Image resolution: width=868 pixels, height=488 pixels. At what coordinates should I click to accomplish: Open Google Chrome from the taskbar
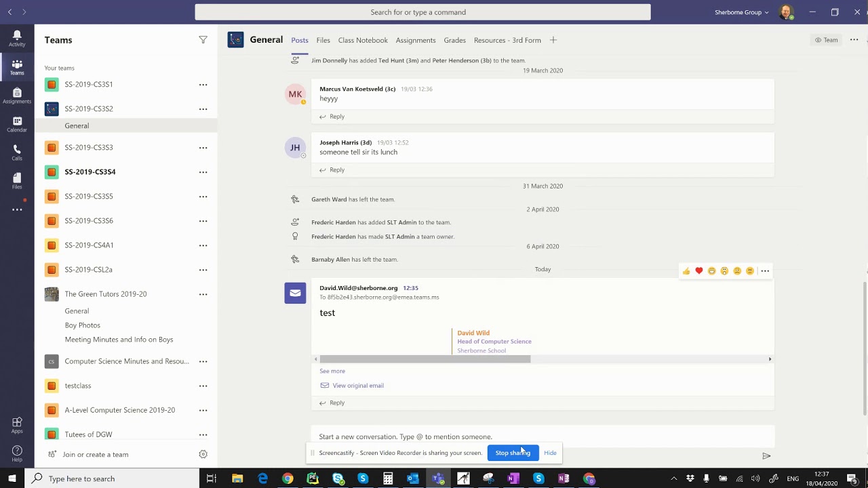288,479
